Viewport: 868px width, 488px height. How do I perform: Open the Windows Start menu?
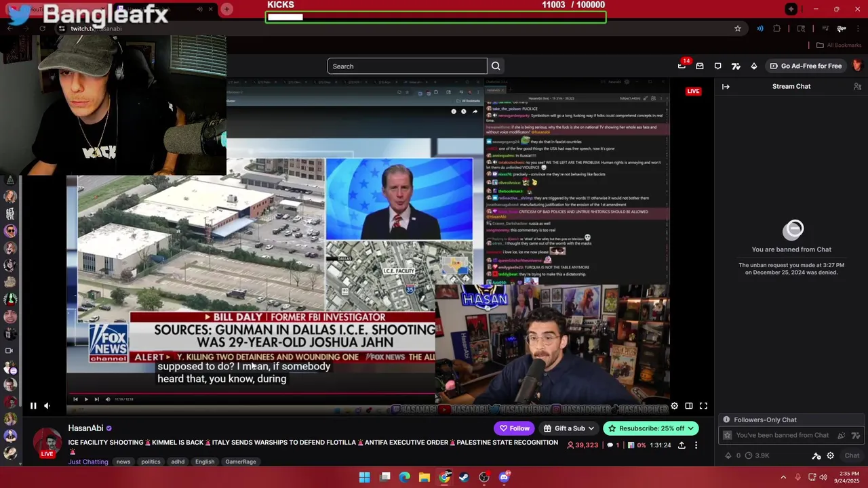(x=364, y=477)
